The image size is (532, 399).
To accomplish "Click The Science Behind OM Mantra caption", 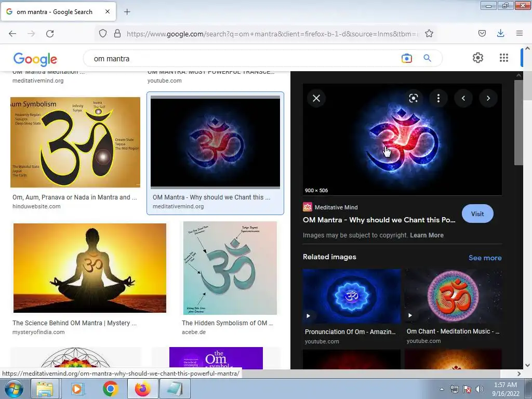I will (74, 323).
